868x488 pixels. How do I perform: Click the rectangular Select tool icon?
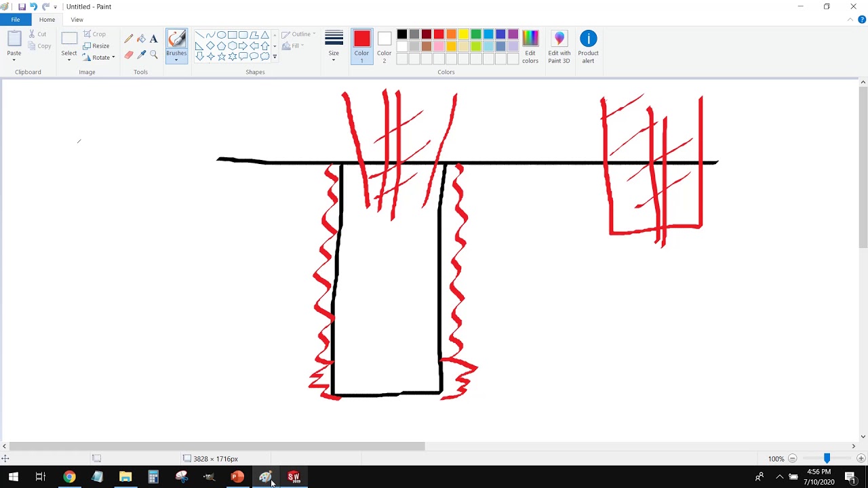point(69,39)
